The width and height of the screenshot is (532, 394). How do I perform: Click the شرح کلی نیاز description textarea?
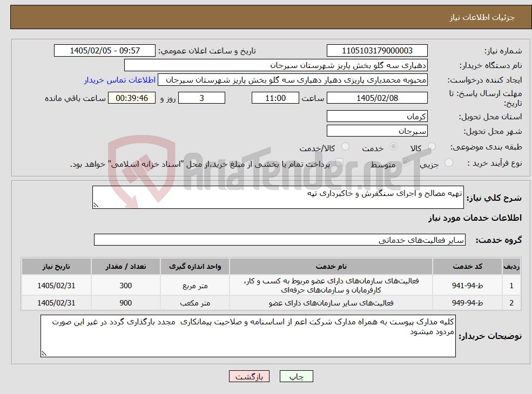coord(278,197)
